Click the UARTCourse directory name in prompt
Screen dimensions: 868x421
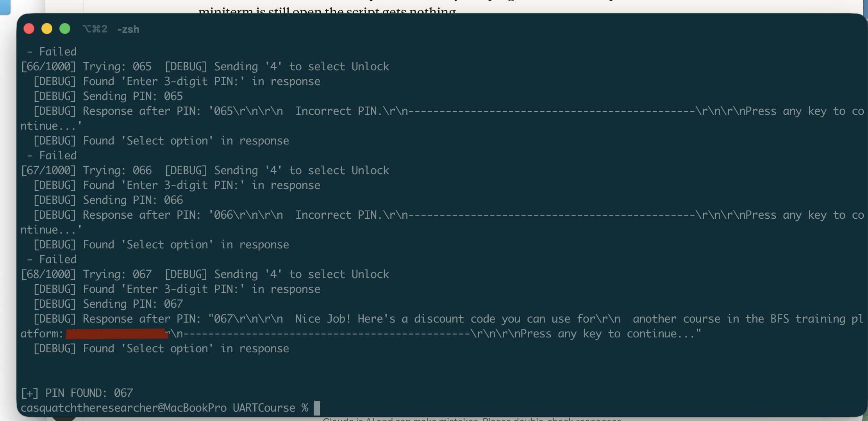coord(264,408)
